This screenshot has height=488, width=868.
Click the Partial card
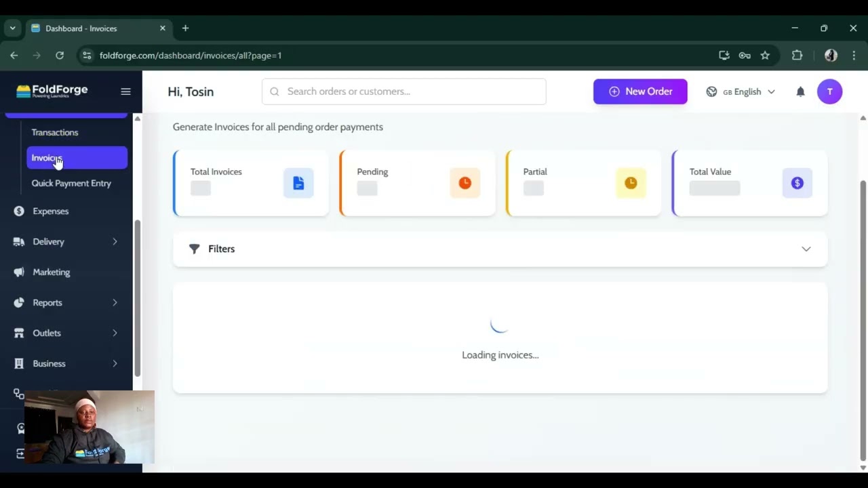583,183
